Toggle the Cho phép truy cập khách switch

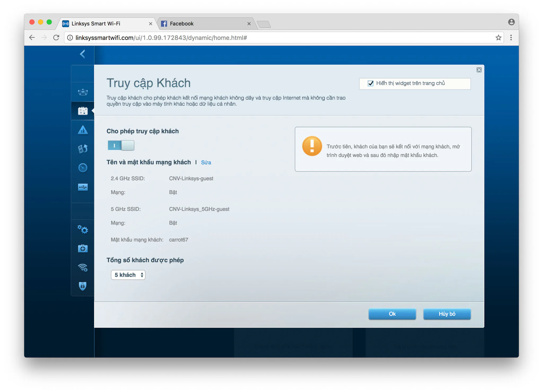[121, 145]
